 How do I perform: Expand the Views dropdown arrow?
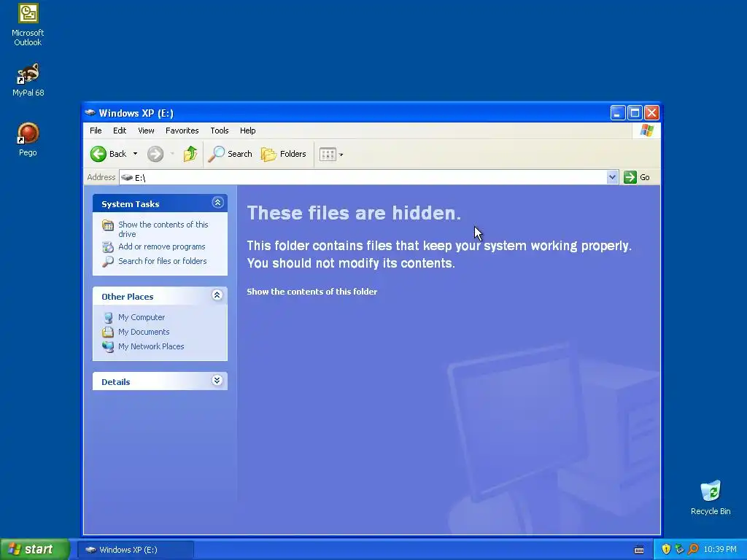[x=341, y=155]
